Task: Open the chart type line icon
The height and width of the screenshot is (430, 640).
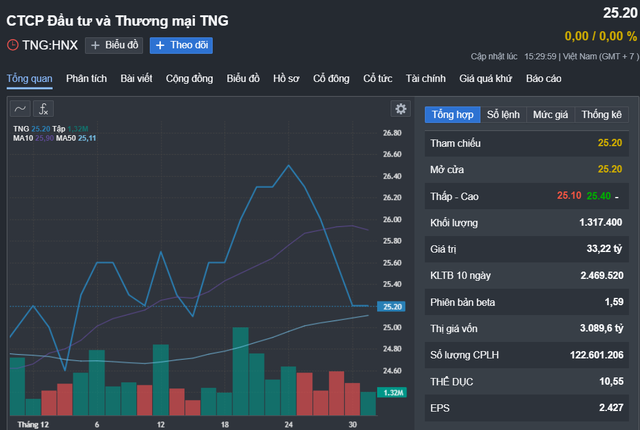Action: (x=20, y=109)
